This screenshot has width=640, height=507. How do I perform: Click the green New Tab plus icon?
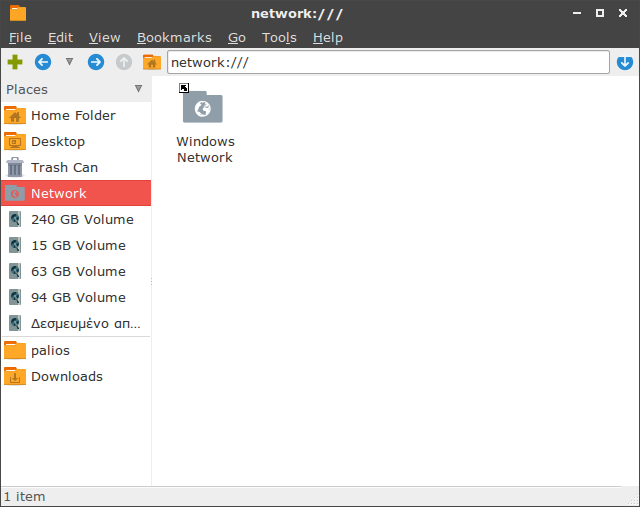(x=15, y=62)
